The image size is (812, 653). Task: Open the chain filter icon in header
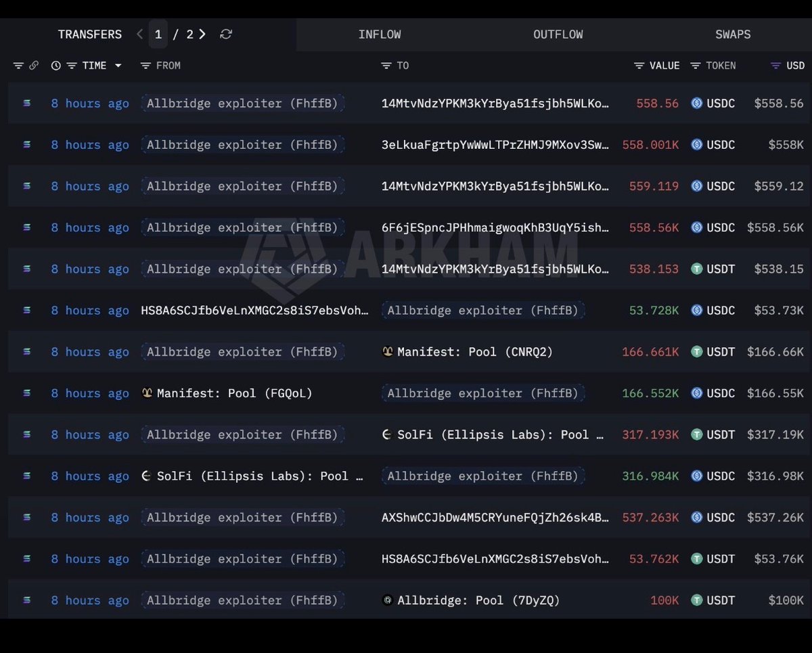pyautogui.click(x=18, y=66)
